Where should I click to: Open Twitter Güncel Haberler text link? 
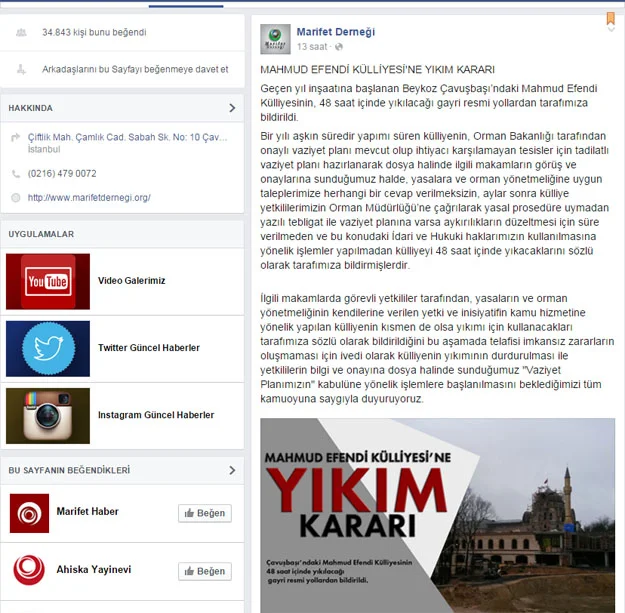point(148,348)
